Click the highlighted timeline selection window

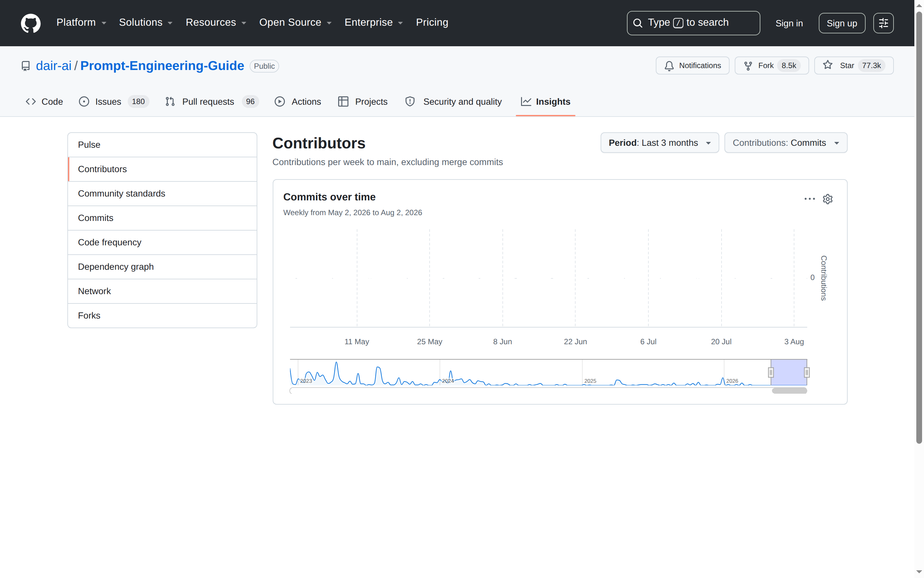(x=789, y=372)
